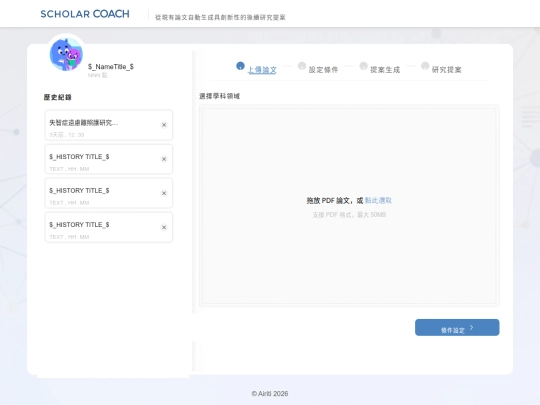Screen dimensions: 540x405
Task: Click the Scholar Coach logo
Action: click(x=85, y=14)
